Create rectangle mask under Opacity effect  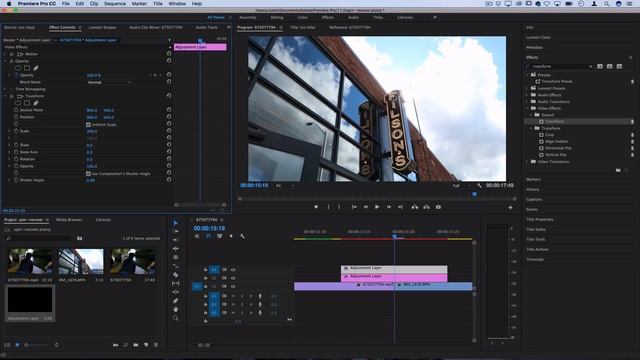(27, 68)
